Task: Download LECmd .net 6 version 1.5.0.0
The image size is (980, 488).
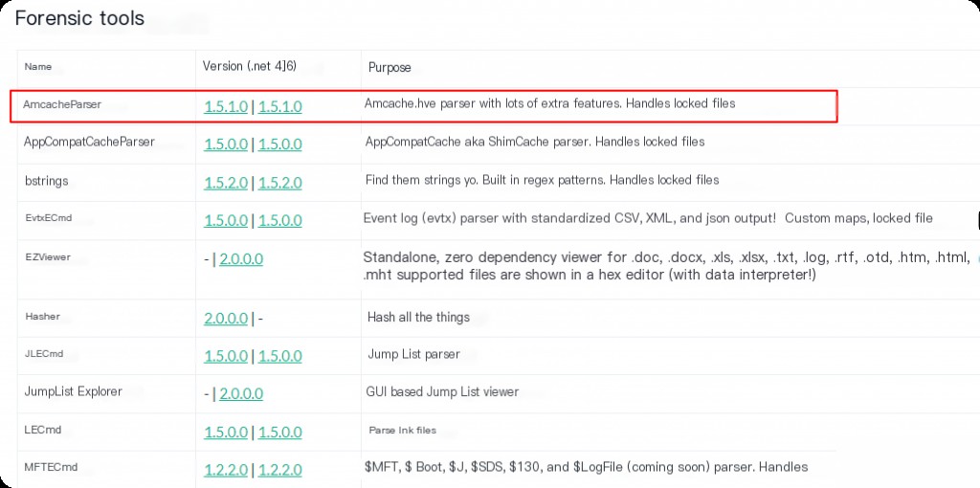Action: (280, 433)
